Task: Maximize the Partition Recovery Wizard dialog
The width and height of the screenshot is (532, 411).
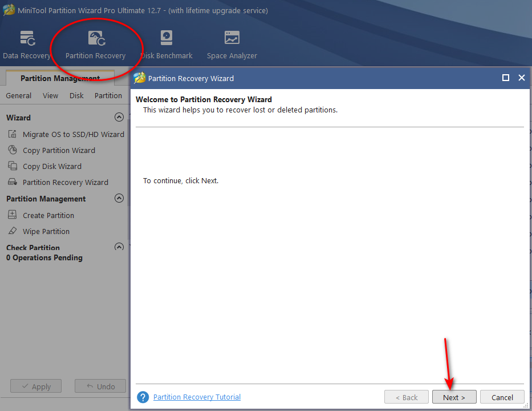Action: point(506,78)
